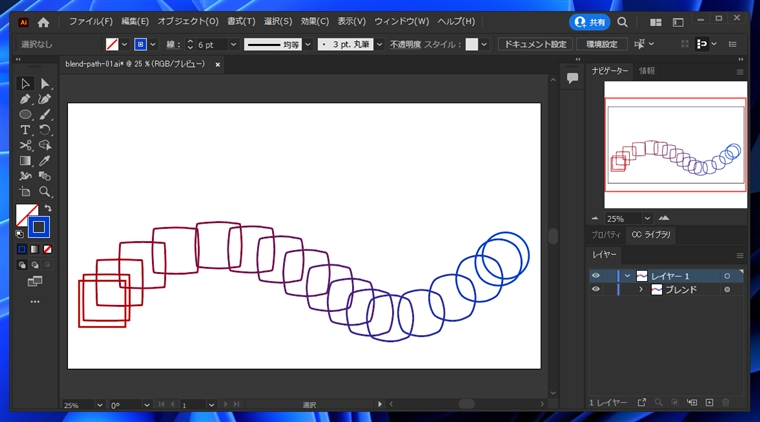Image resolution: width=760 pixels, height=422 pixels.
Task: Open ファイル(F) menu
Action: click(x=91, y=22)
